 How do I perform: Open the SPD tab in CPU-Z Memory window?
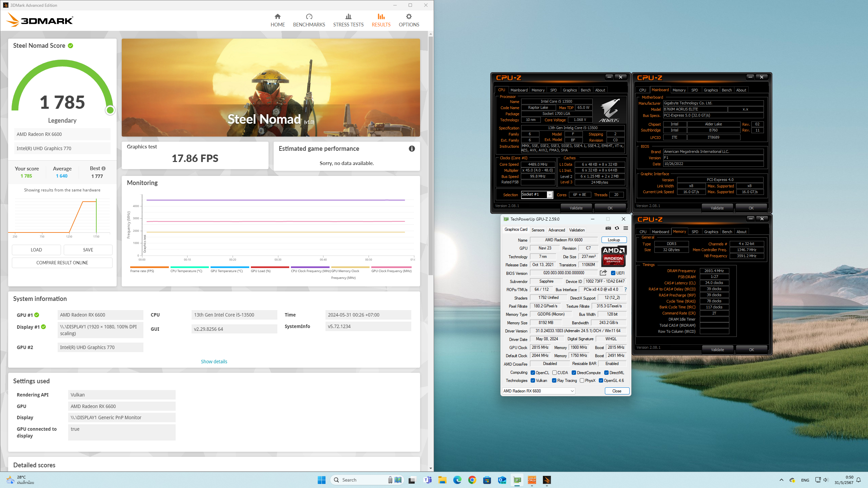tap(695, 232)
